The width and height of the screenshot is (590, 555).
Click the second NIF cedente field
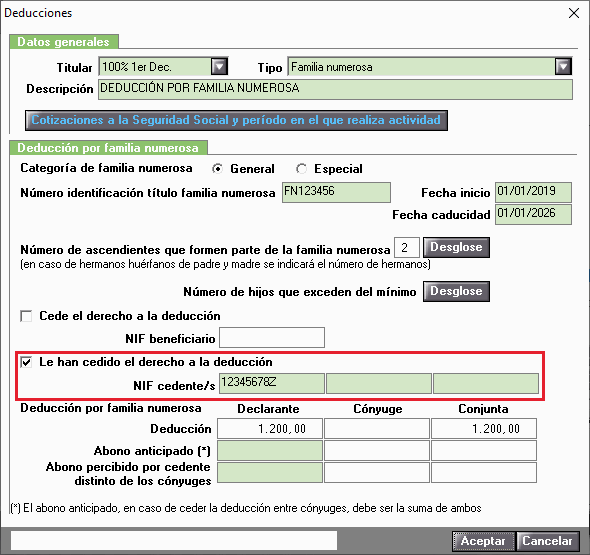[x=379, y=383]
